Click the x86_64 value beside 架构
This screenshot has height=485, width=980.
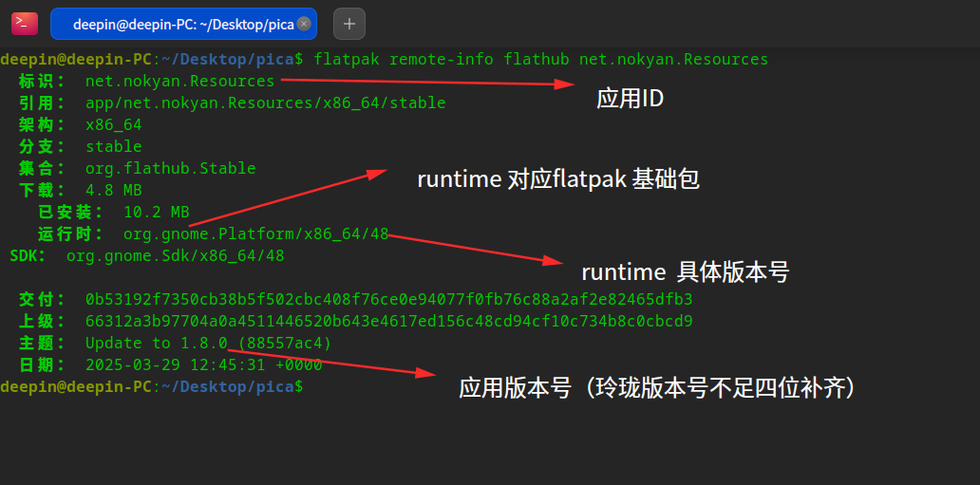[x=113, y=124]
